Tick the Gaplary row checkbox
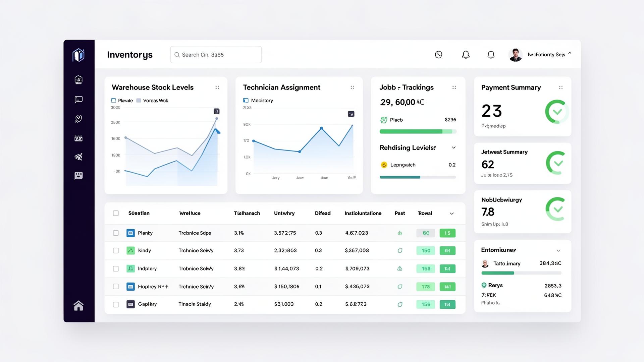The height and width of the screenshot is (362, 644). [x=116, y=304]
